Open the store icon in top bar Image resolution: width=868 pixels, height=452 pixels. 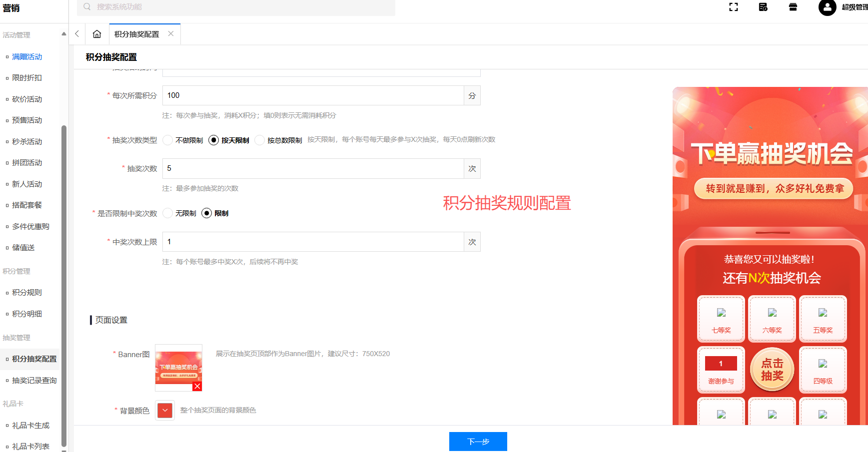pos(793,7)
